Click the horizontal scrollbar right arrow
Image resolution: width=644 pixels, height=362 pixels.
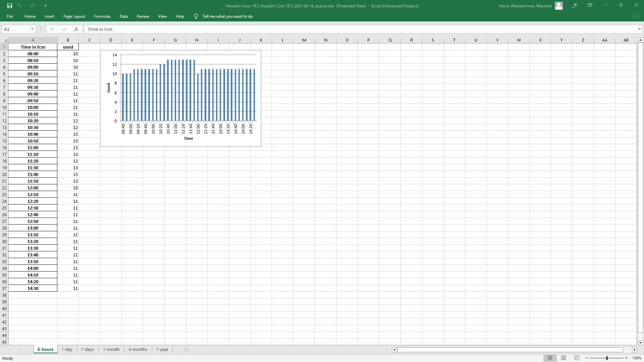(x=634, y=350)
